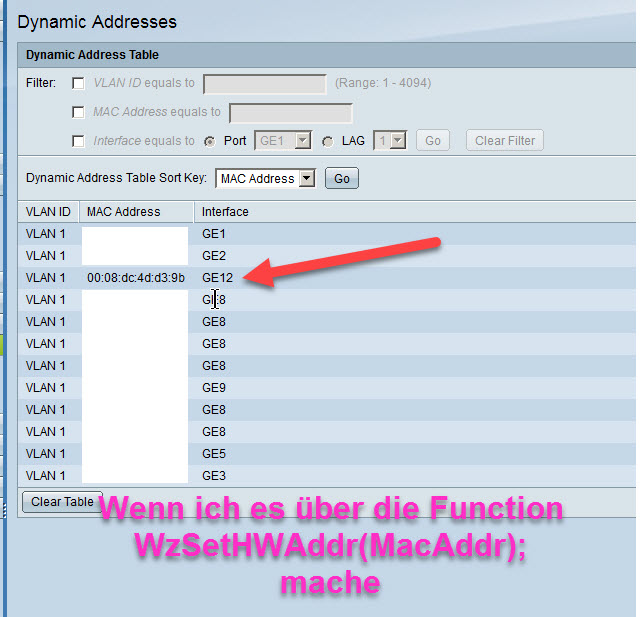
Task: Open the GE1 port dropdown
Action: pyautogui.click(x=283, y=141)
